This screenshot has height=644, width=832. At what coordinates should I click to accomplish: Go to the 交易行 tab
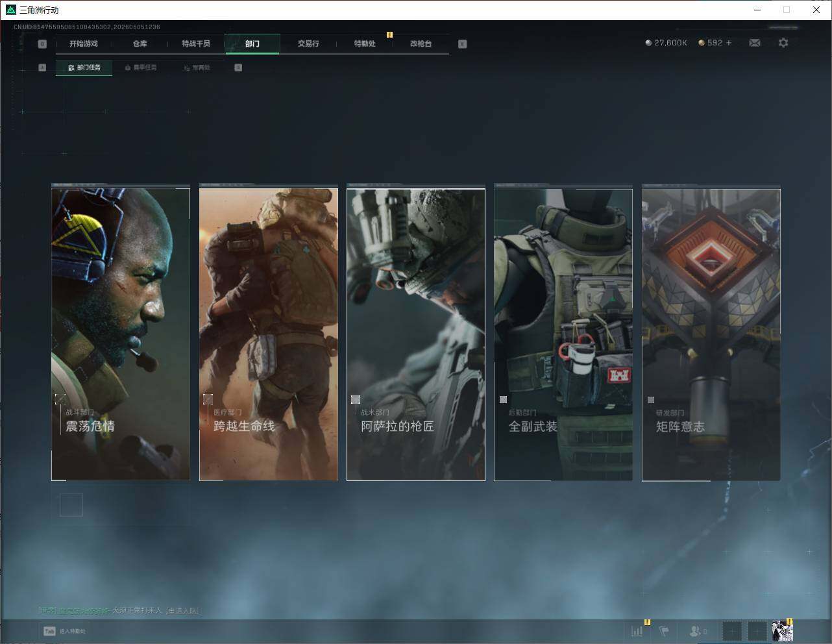(308, 43)
